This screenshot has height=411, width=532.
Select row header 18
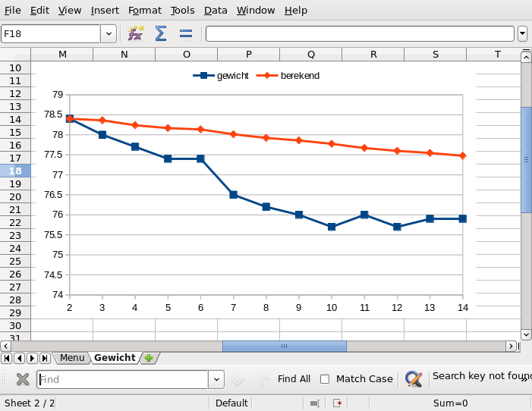(15, 171)
